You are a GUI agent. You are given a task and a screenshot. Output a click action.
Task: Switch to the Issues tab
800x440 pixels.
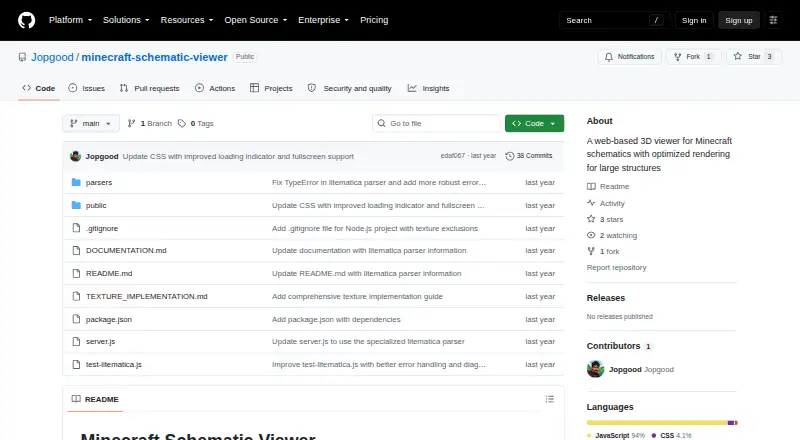tap(87, 88)
